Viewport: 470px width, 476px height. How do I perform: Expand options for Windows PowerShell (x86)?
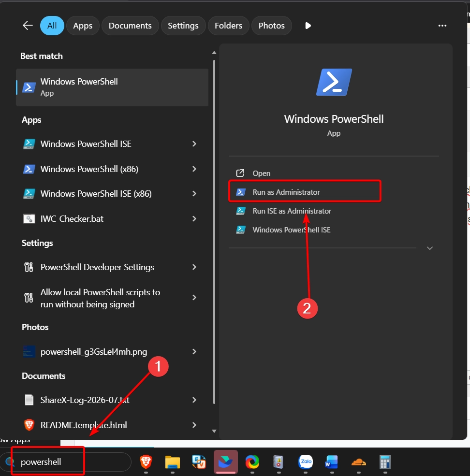click(194, 169)
